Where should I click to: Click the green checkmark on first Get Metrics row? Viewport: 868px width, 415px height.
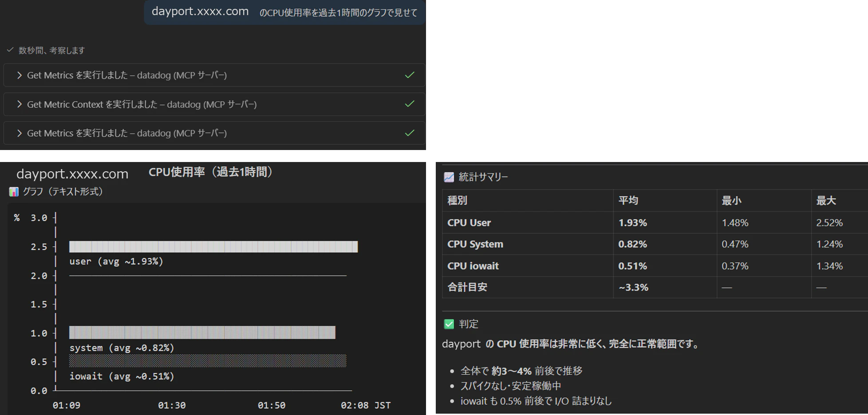pos(410,75)
